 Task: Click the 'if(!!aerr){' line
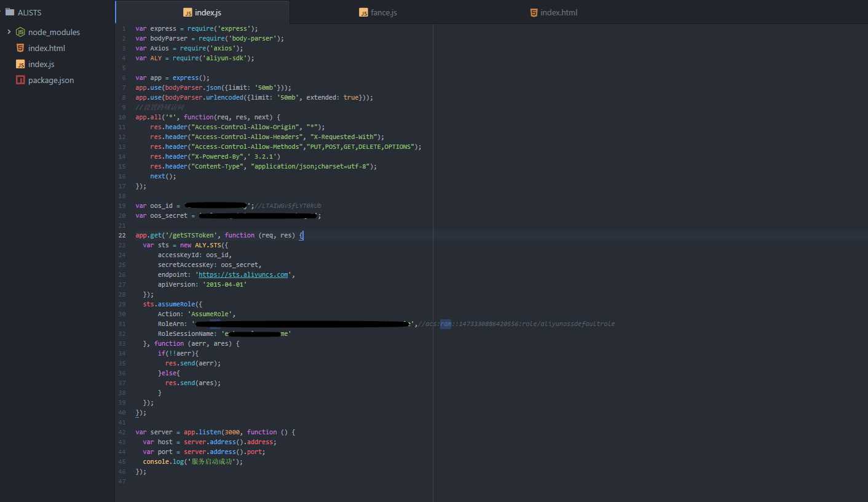click(x=178, y=353)
